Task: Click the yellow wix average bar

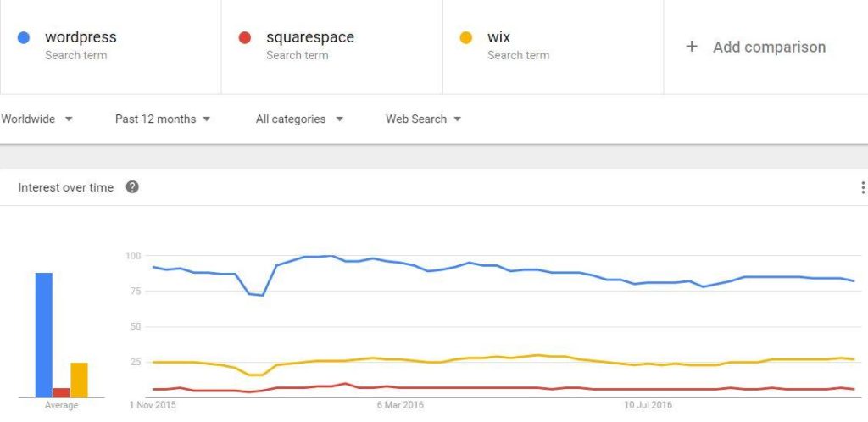Action: click(x=79, y=380)
